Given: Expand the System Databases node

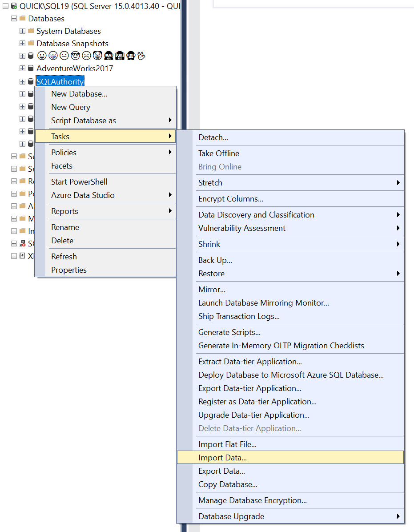Looking at the screenshot, I should coord(22,31).
